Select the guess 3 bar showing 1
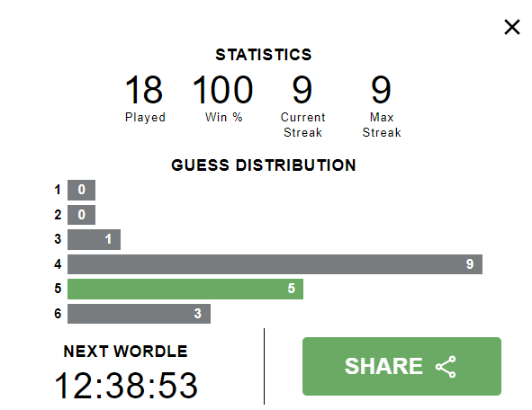 (x=94, y=239)
